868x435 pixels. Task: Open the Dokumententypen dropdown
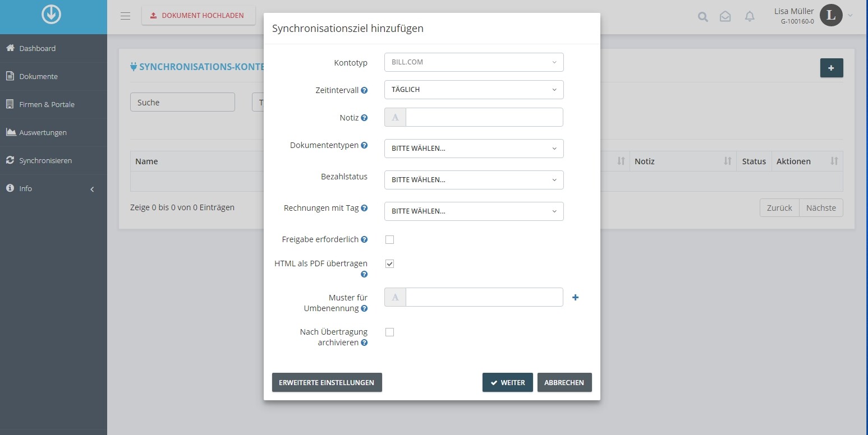(x=474, y=149)
